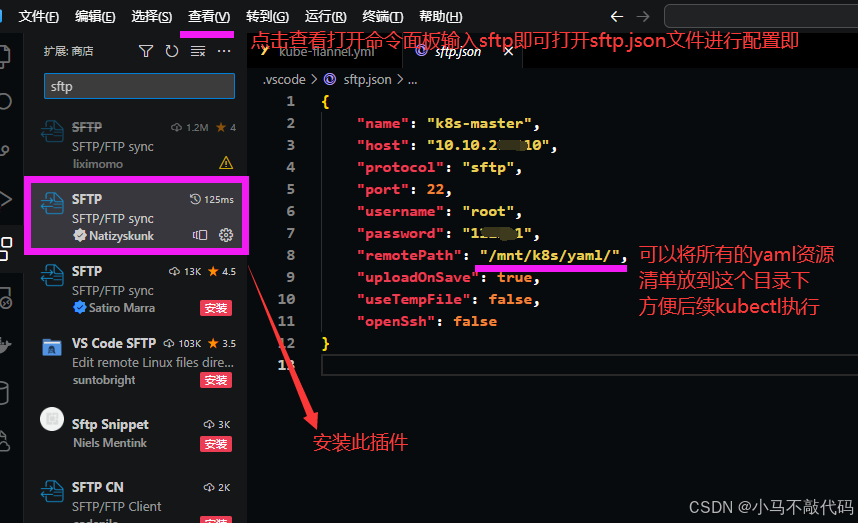This screenshot has height=523, width=858.
Task: Install the SFTP extension by Satiro Marra
Action: pos(216,308)
